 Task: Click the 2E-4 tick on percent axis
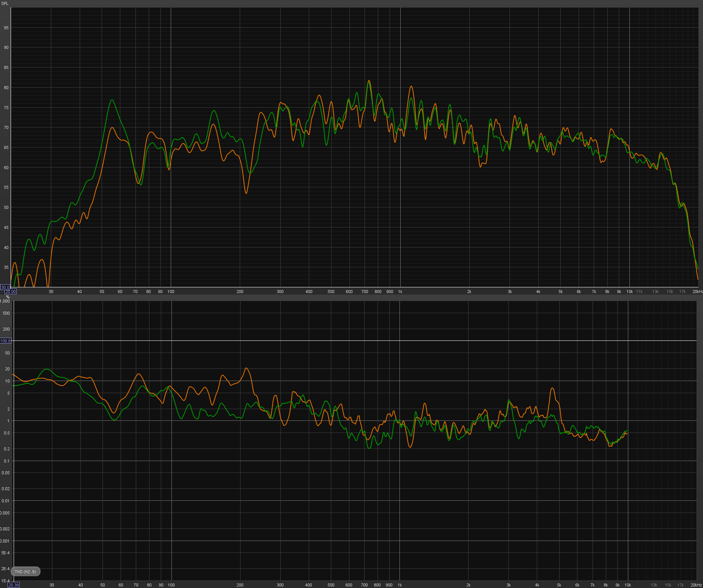5,569
